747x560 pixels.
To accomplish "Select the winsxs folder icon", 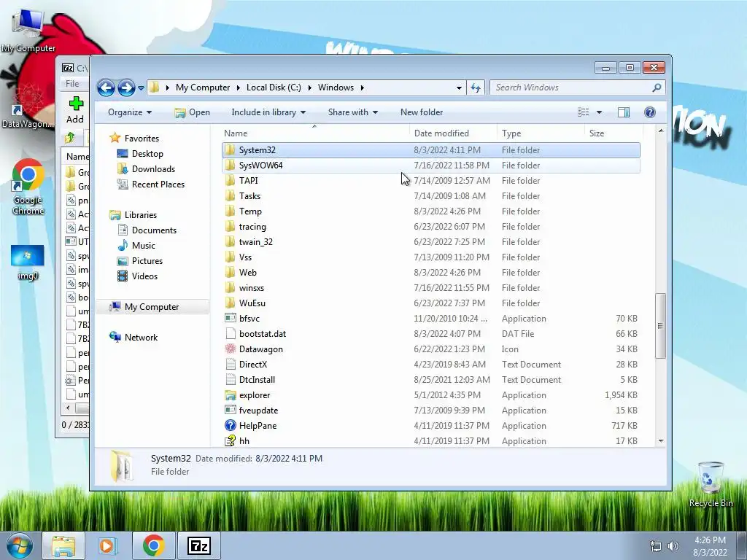I will pyautogui.click(x=230, y=288).
